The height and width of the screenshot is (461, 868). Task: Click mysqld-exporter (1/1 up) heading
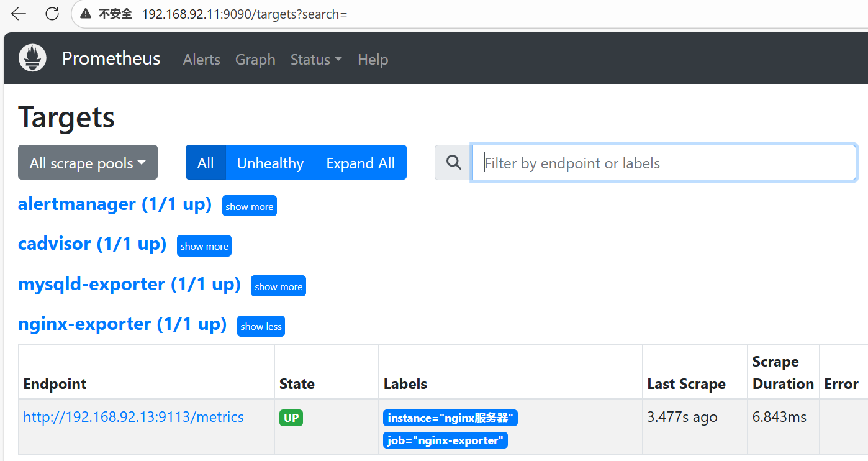(129, 284)
